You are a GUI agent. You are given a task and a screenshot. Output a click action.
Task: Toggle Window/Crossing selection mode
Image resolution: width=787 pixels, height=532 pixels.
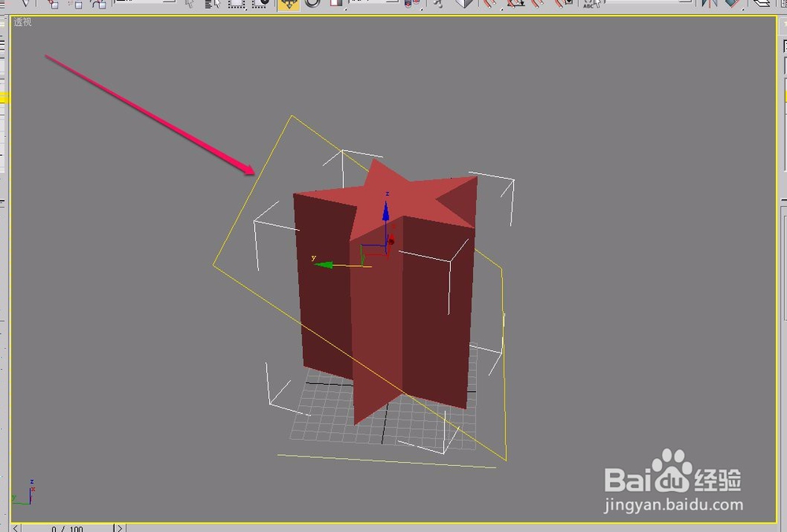click(260, 6)
